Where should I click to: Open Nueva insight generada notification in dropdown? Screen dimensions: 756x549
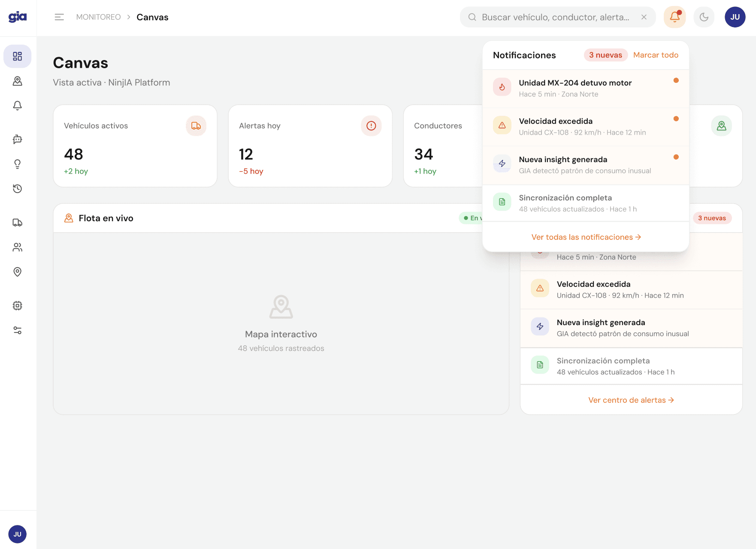pos(586,165)
